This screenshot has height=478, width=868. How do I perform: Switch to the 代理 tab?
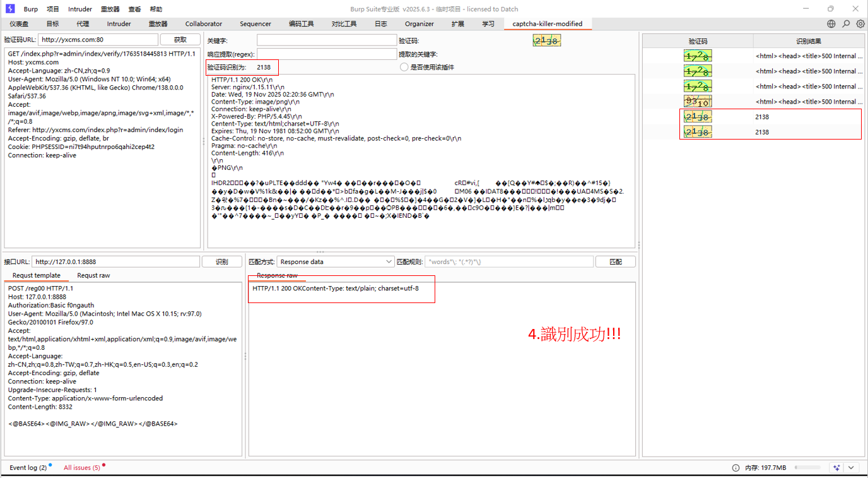coord(83,24)
